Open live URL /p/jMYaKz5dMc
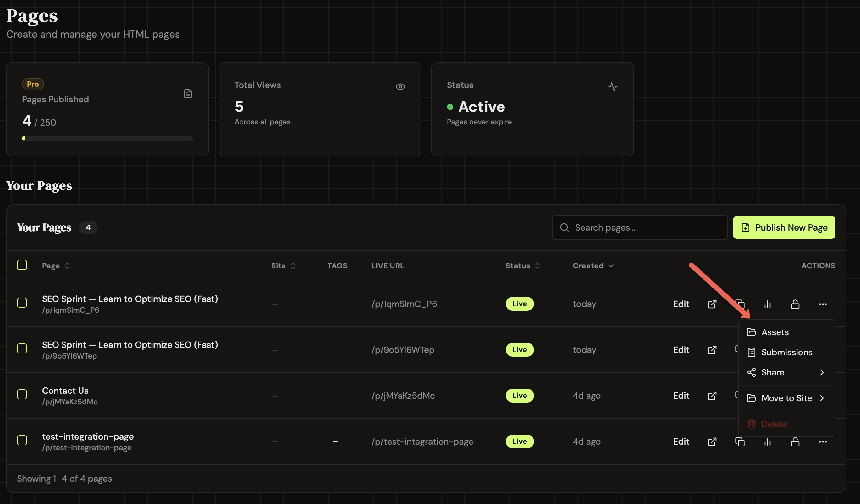This screenshot has height=504, width=860. (x=403, y=396)
